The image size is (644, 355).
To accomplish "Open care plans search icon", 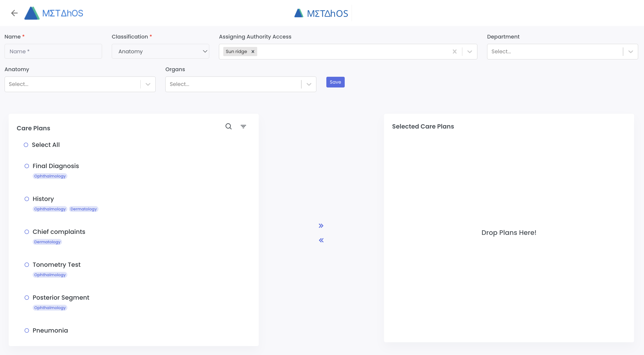I will coord(228,126).
